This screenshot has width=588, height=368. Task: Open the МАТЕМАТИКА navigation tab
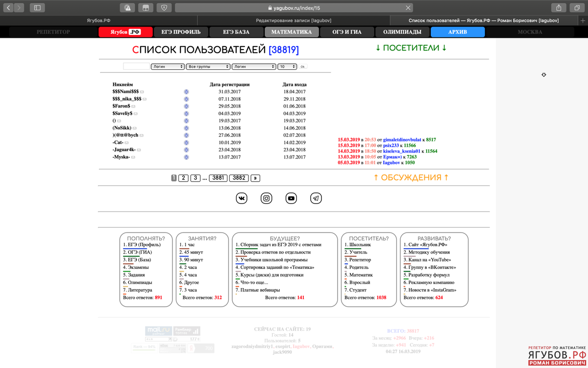292,32
